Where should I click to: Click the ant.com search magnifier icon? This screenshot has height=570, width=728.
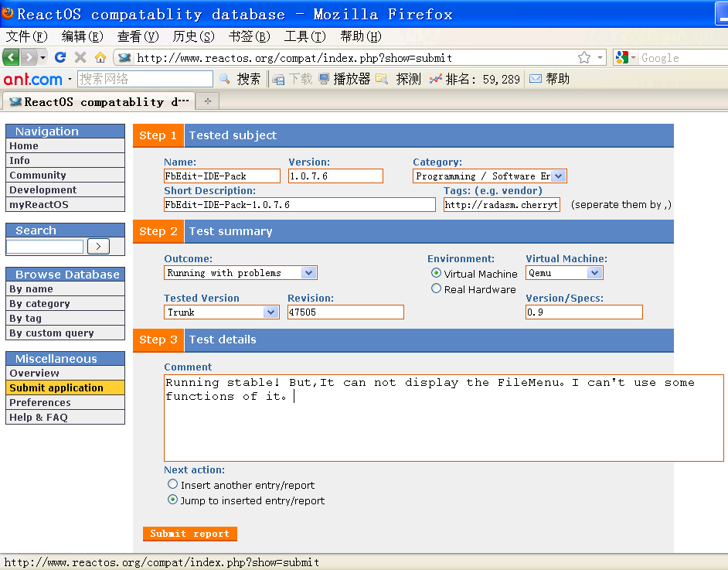point(225,79)
